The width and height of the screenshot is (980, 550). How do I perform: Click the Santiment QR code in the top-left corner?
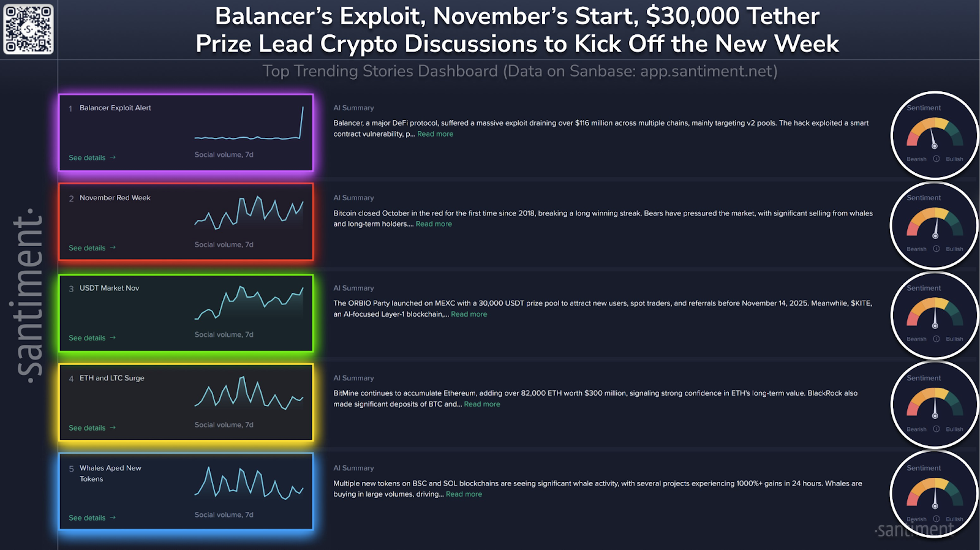point(28,29)
